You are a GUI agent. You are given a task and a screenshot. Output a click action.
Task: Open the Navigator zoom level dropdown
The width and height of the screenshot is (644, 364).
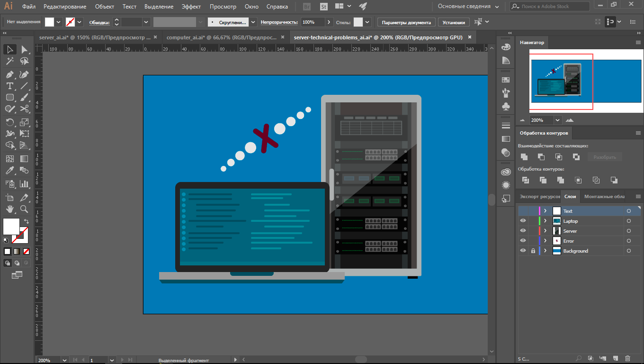point(557,120)
